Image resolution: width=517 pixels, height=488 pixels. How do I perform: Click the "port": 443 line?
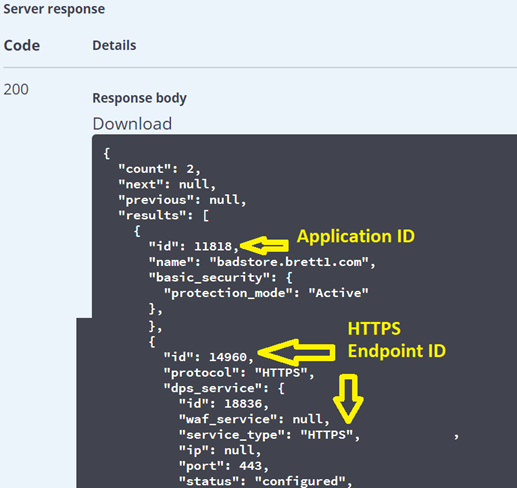pos(224,466)
